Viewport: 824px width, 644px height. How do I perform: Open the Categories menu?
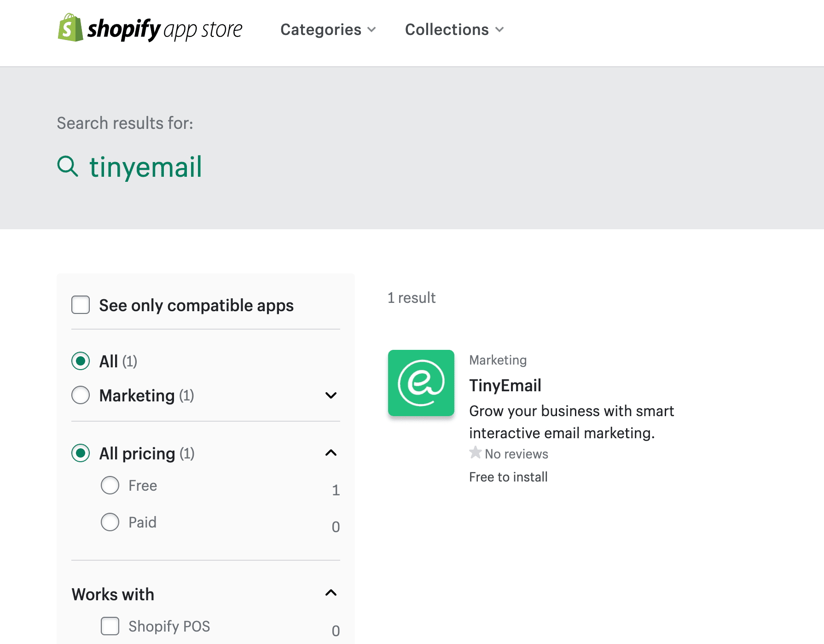point(328,29)
